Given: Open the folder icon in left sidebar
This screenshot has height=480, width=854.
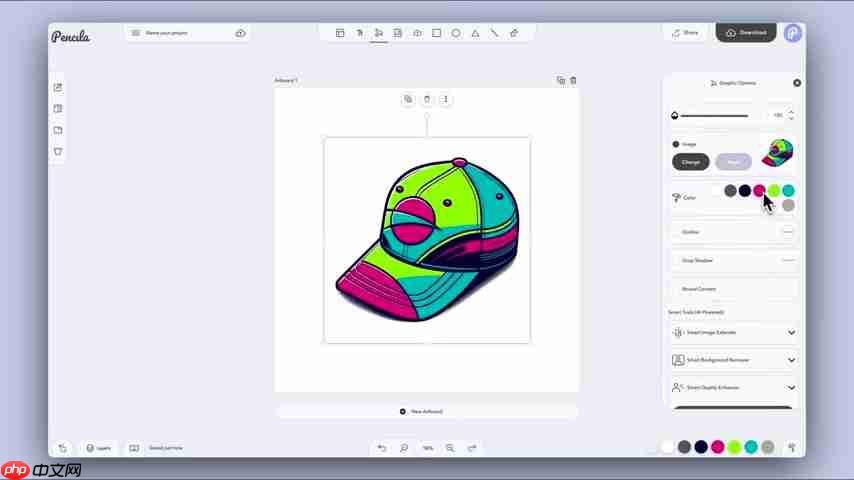Looking at the screenshot, I should (58, 130).
